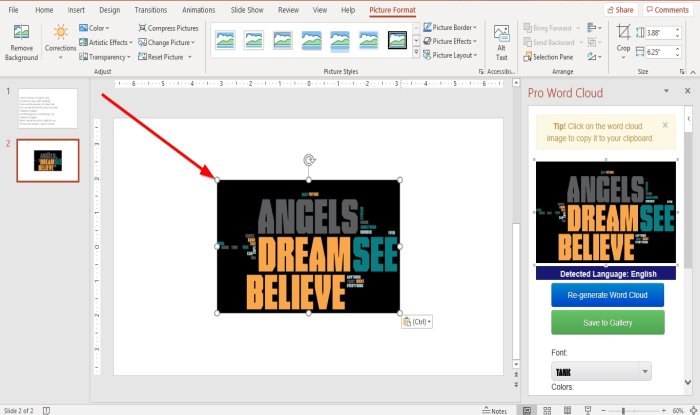Viewport: 700px width, 415px height.
Task: Open the Selection Pane
Action: coord(548,57)
